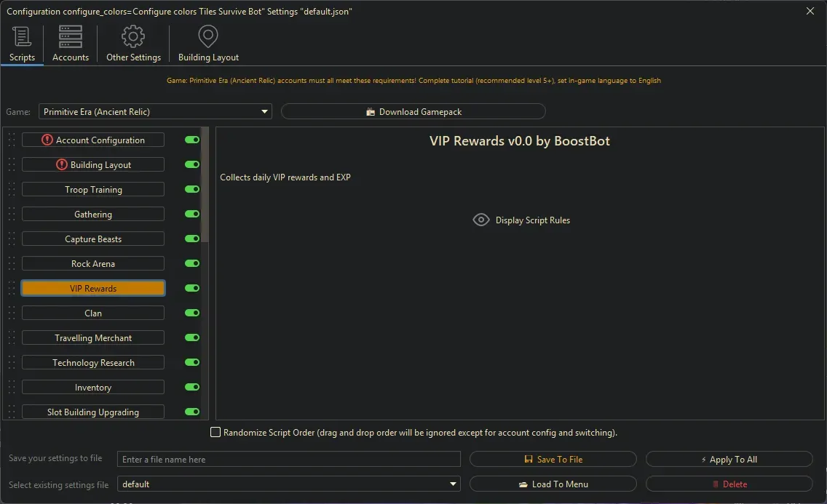Click the Building Layout location pin icon
The width and height of the screenshot is (827, 504).
click(207, 36)
